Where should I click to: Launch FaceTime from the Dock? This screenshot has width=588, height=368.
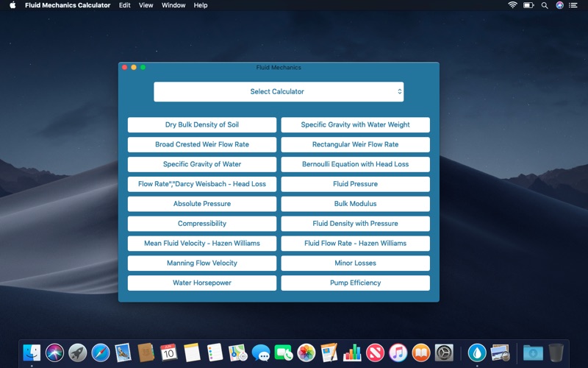pyautogui.click(x=284, y=353)
